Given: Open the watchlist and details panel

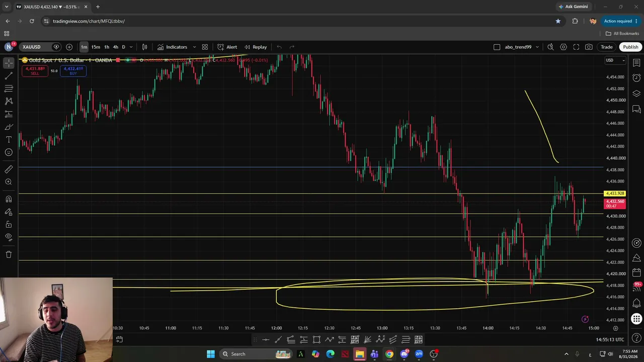Looking at the screenshot, I should pos(636,63).
